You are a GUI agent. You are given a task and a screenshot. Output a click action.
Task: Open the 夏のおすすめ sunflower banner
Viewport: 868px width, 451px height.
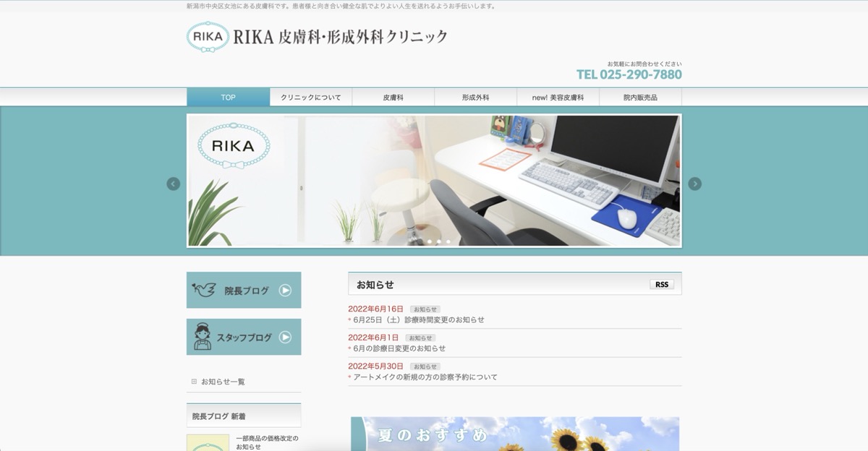[515, 434]
